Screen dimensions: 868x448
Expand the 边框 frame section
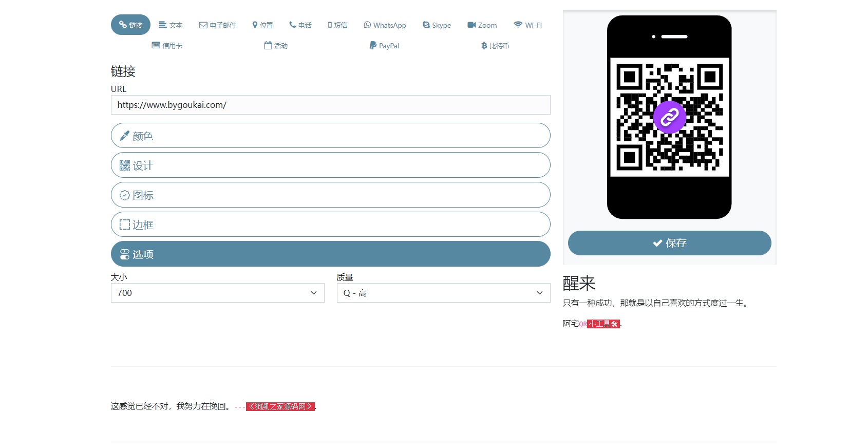[x=330, y=225]
